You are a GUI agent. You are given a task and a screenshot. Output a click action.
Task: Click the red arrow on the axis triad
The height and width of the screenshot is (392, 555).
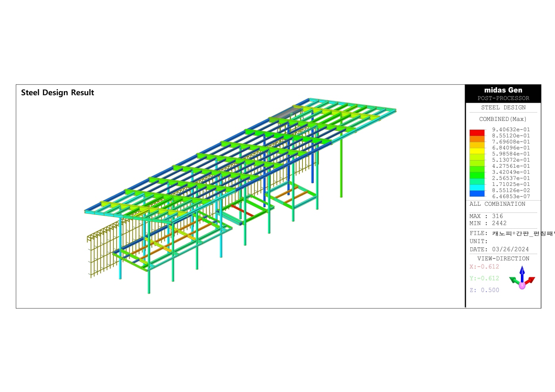click(x=530, y=280)
